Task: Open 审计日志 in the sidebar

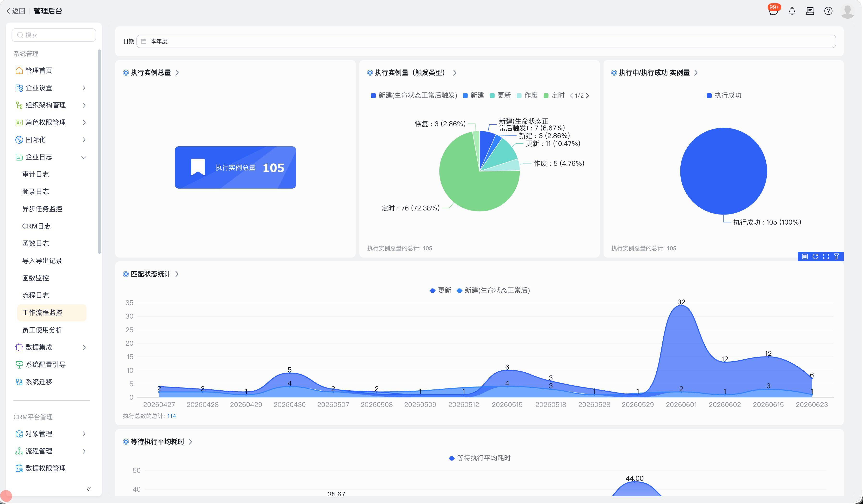Action: coord(36,174)
